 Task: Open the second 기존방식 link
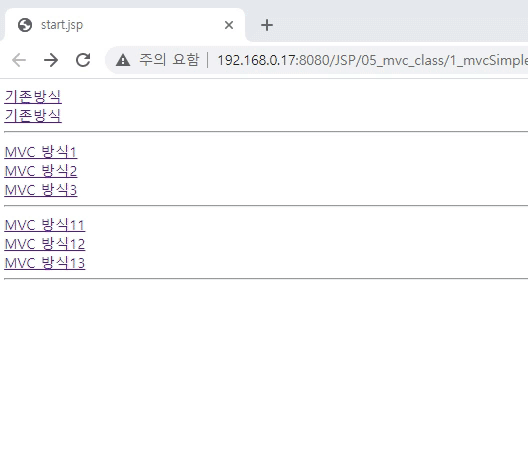(x=33, y=115)
